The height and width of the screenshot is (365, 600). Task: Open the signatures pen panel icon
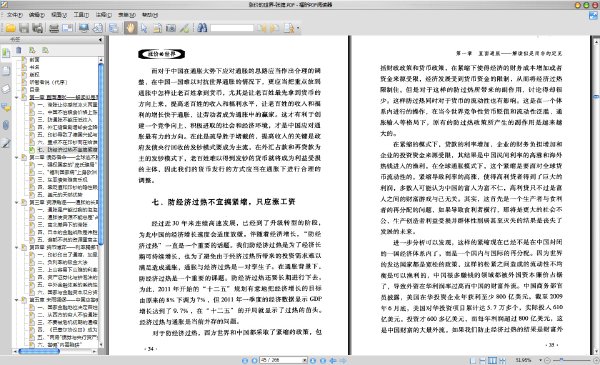tap(6, 143)
